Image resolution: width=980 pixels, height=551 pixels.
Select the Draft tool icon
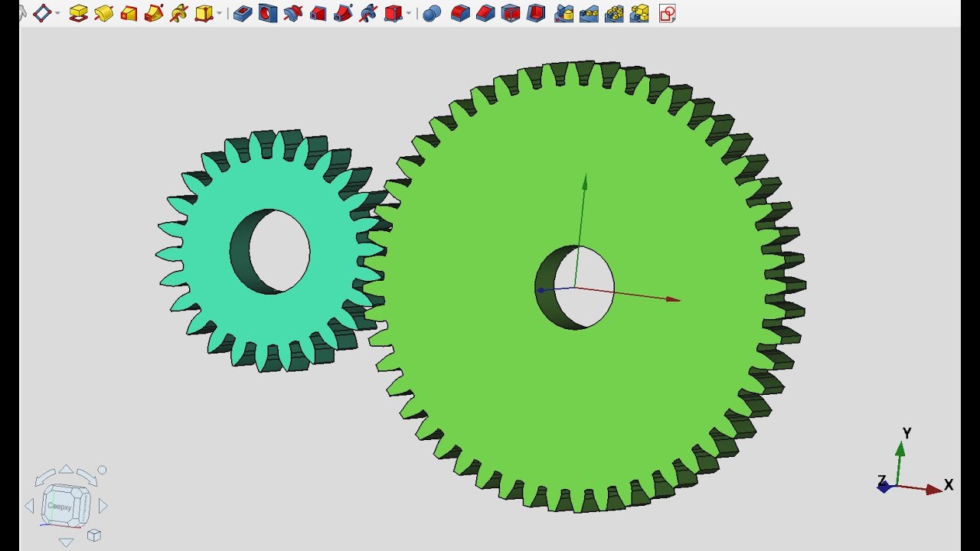tap(511, 13)
